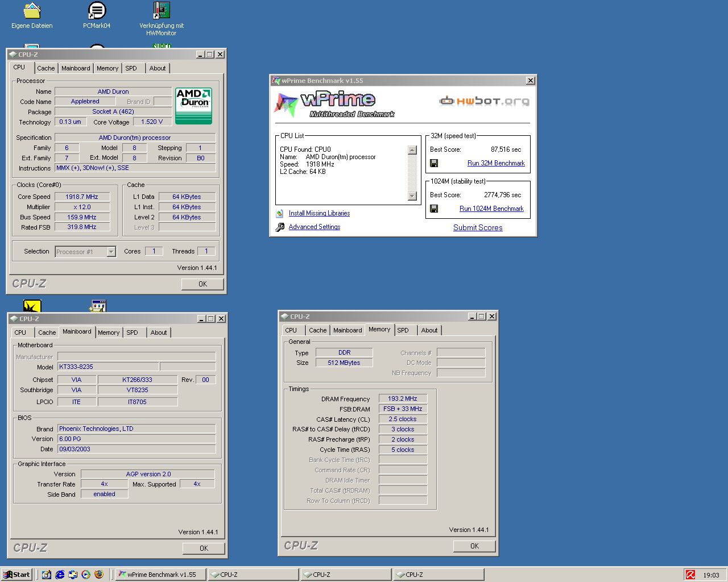728x582 pixels.
Task: Click OK in the Memory CPU-Z window
Action: click(x=475, y=546)
